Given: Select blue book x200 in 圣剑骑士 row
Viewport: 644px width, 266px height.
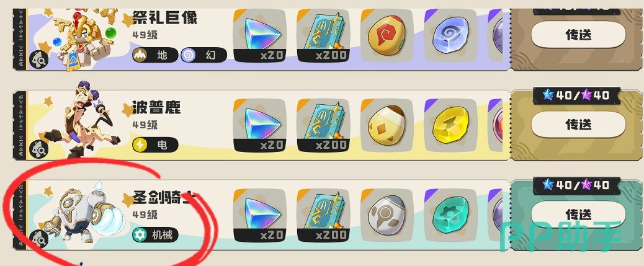Looking at the screenshot, I should pyautogui.click(x=324, y=215).
